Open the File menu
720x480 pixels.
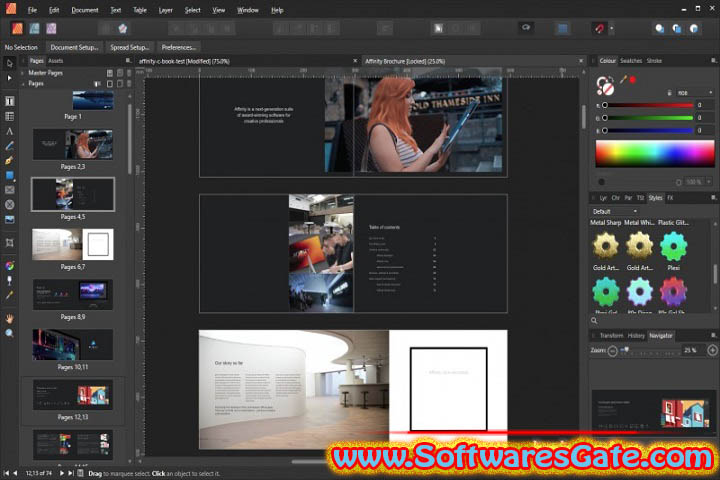point(32,10)
